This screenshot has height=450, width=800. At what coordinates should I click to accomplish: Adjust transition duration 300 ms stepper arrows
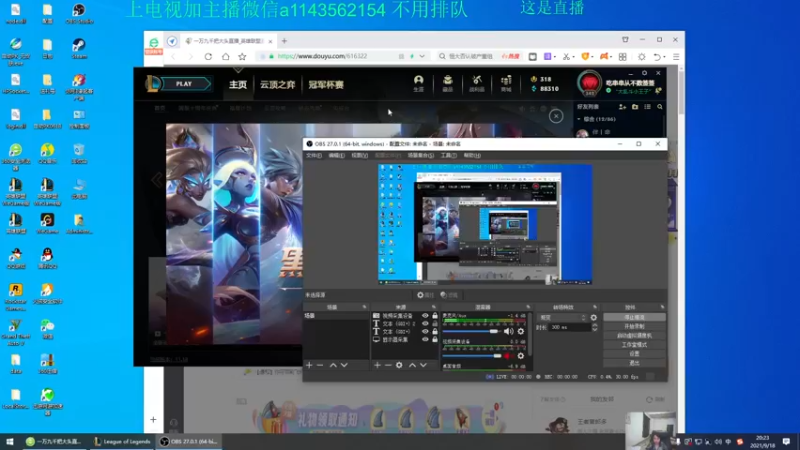tap(594, 327)
